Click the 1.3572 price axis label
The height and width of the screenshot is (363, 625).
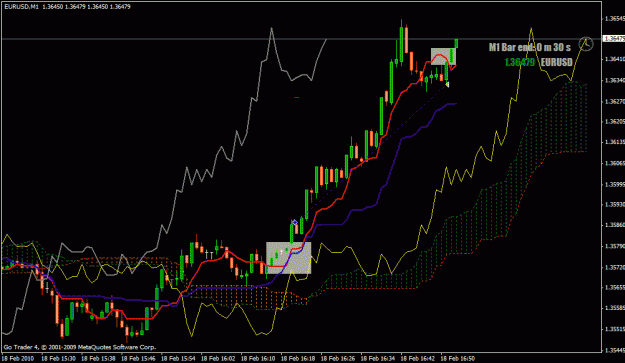[614, 267]
